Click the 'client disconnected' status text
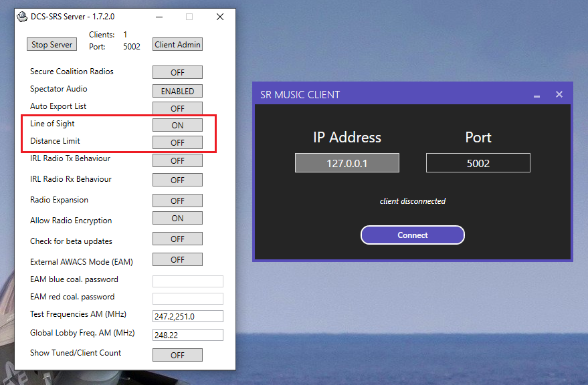This screenshot has height=385, width=588. coord(413,201)
